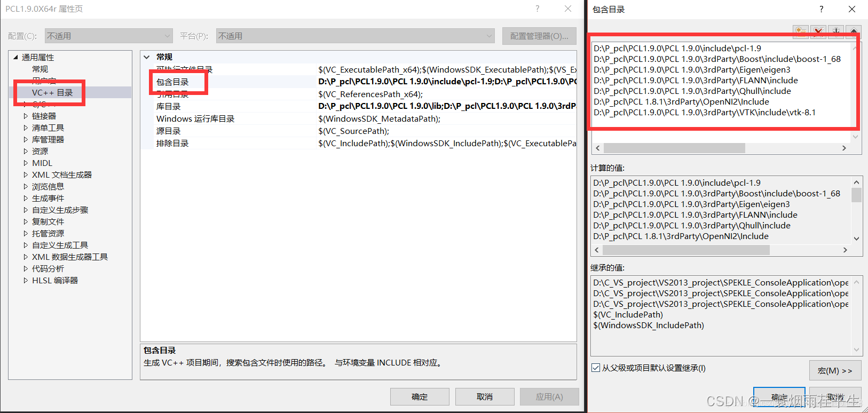The image size is (868, 413).
Task: Click the $(VC_ReferencesPath_x64); value
Action: (x=370, y=94)
